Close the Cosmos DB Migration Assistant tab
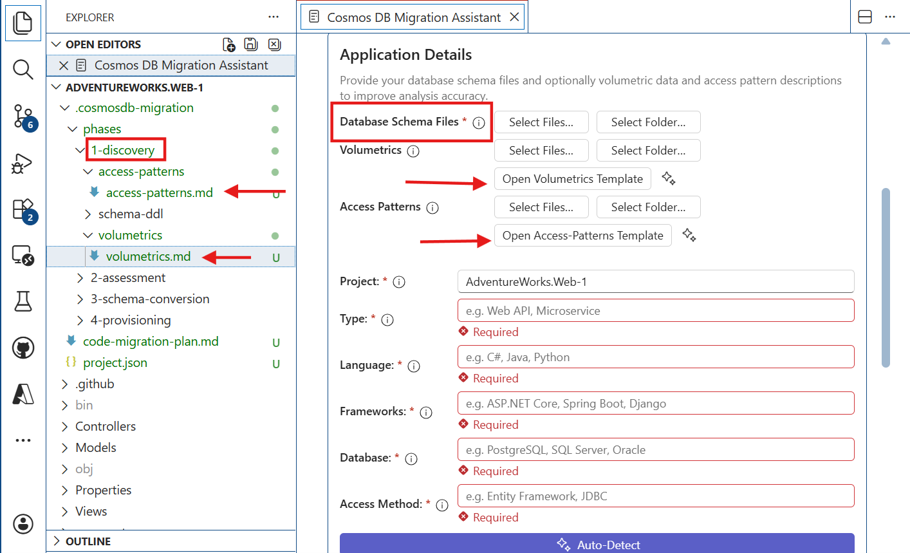The width and height of the screenshot is (910, 553). (x=514, y=17)
